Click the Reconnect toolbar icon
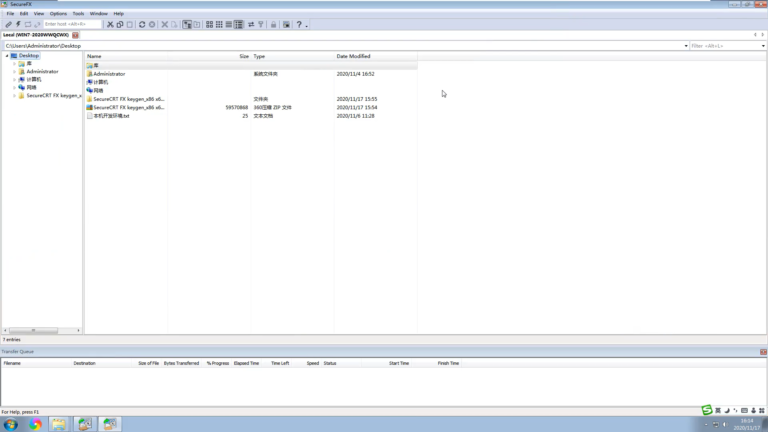 click(x=37, y=24)
